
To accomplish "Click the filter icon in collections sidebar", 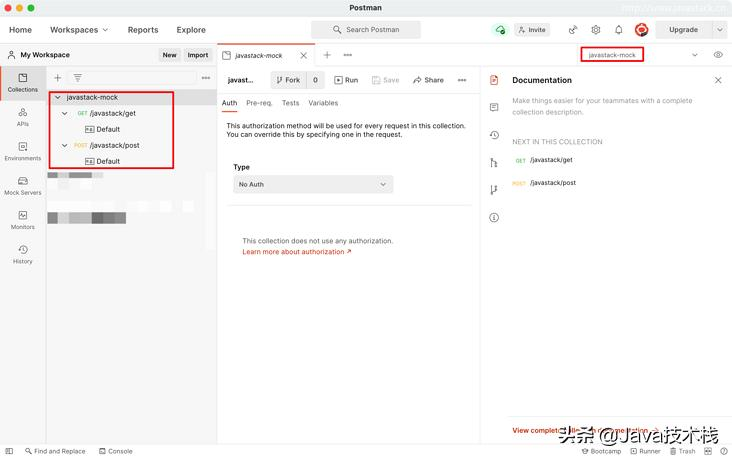I will coord(77,78).
